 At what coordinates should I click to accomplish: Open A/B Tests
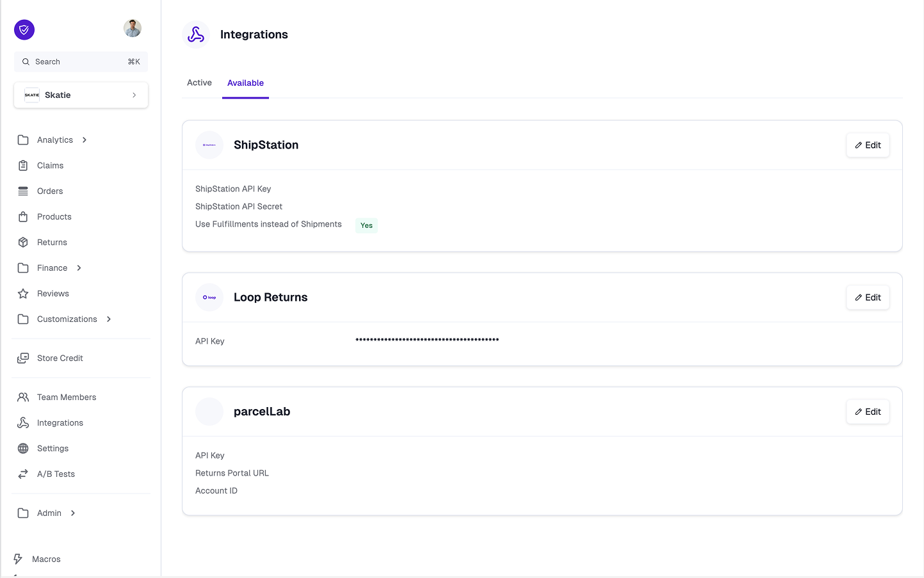coord(56,474)
